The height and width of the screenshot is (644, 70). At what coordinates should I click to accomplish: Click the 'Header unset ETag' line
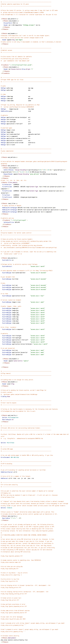pos(8,384)
